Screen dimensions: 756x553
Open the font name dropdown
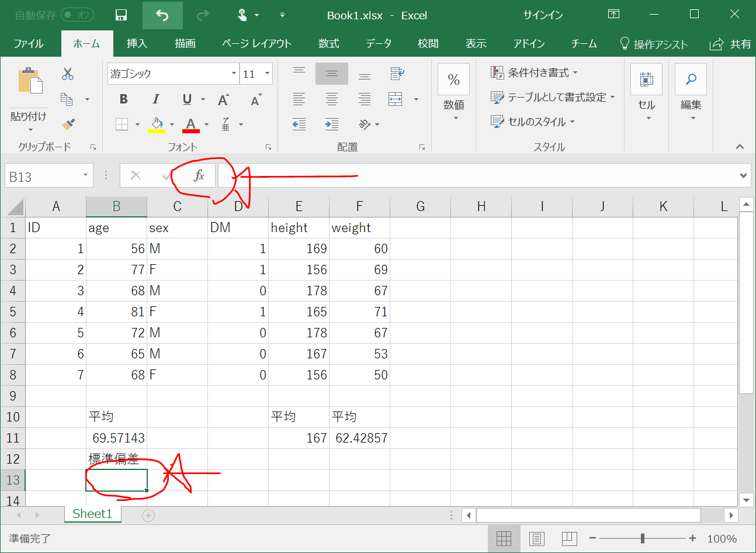pos(234,74)
